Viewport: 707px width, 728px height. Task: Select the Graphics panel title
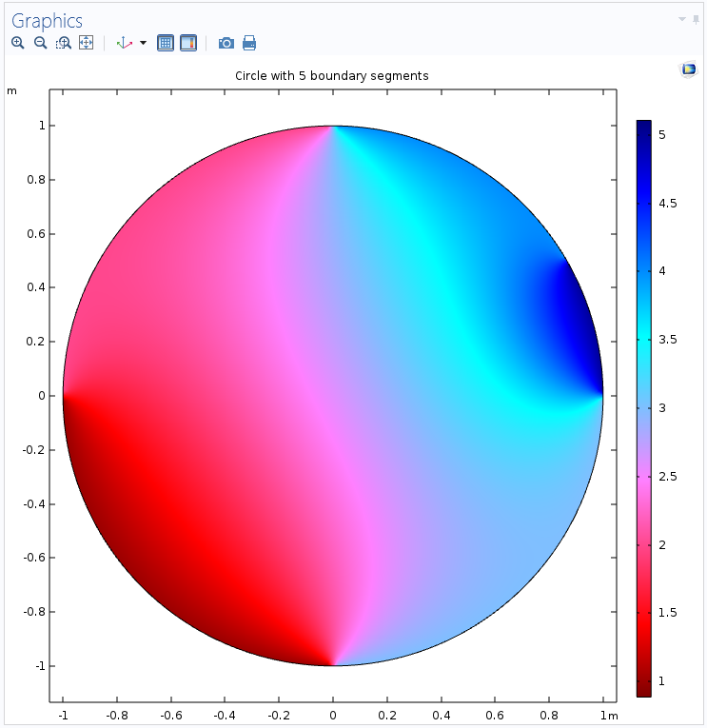[x=47, y=21]
